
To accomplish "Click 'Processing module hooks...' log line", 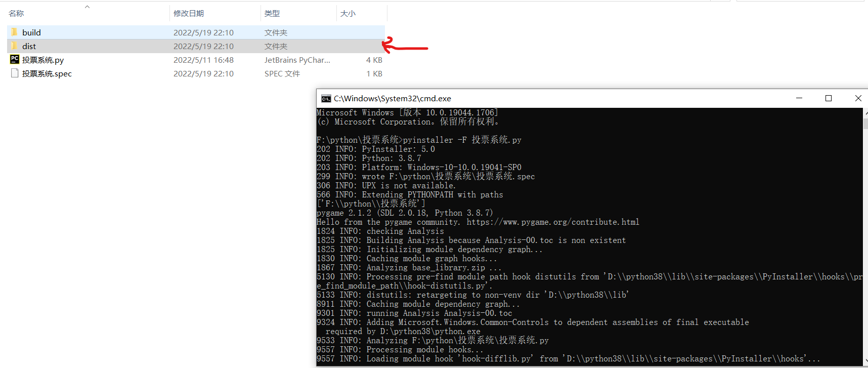I will (400, 349).
